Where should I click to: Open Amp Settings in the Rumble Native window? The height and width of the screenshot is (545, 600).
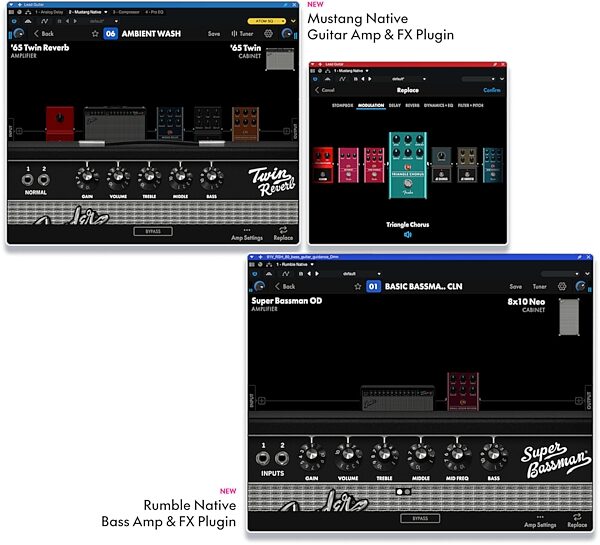tap(540, 522)
